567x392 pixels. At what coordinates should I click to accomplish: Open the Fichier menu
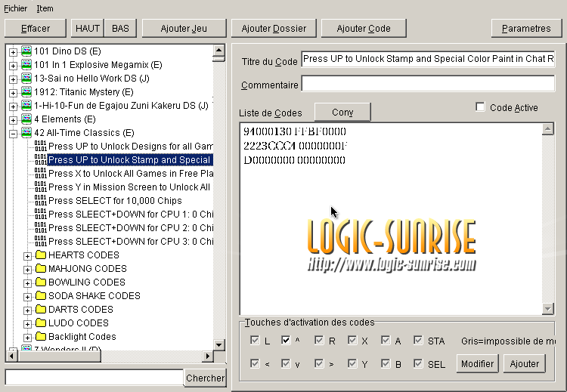15,8
